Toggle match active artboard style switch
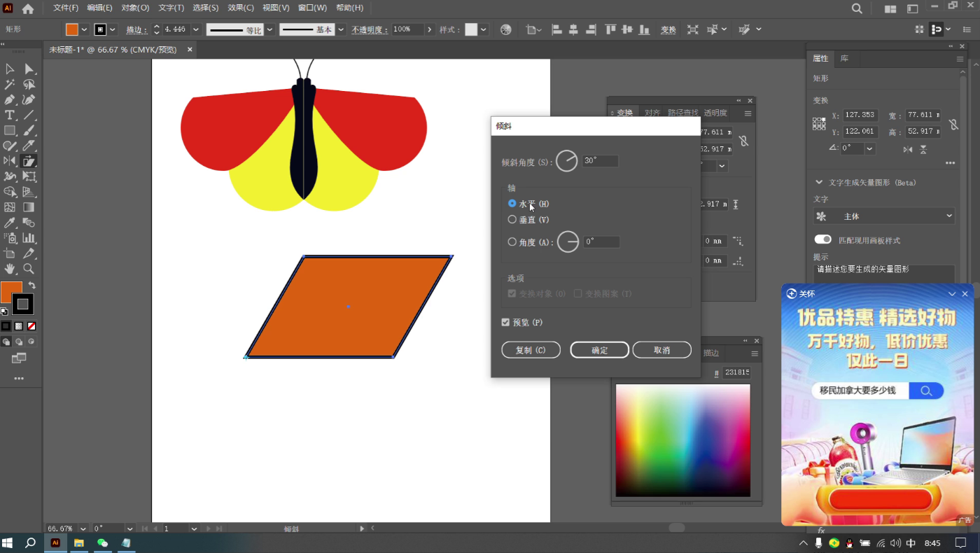980x553 pixels. [x=822, y=239]
